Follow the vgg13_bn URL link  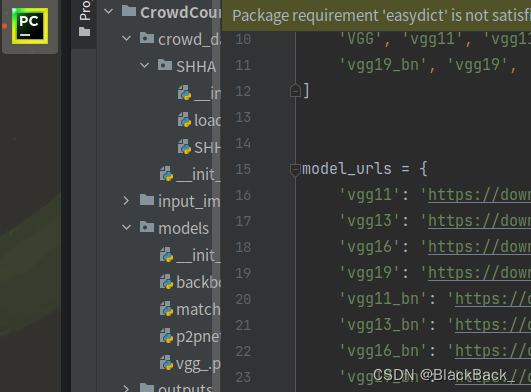[x=493, y=325]
